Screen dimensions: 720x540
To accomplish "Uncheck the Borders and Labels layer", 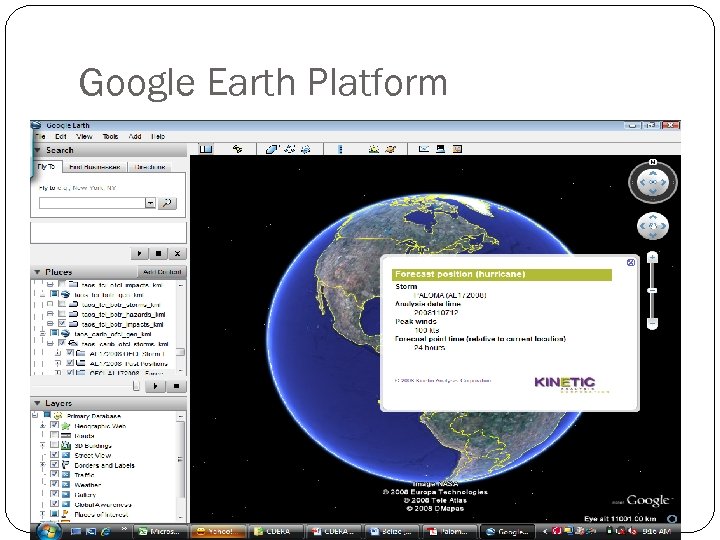I will [54, 464].
